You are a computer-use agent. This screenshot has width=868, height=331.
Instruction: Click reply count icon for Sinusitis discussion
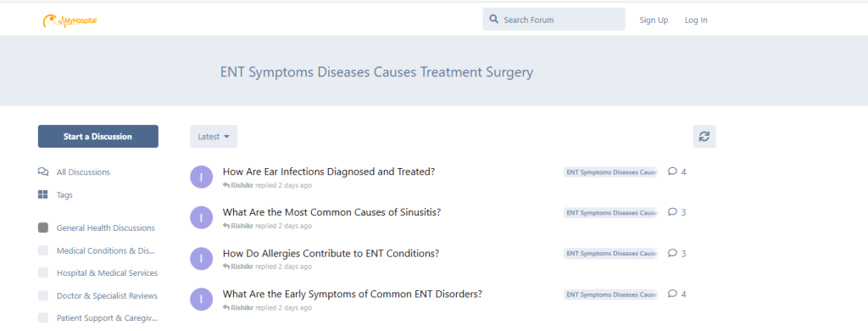672,212
